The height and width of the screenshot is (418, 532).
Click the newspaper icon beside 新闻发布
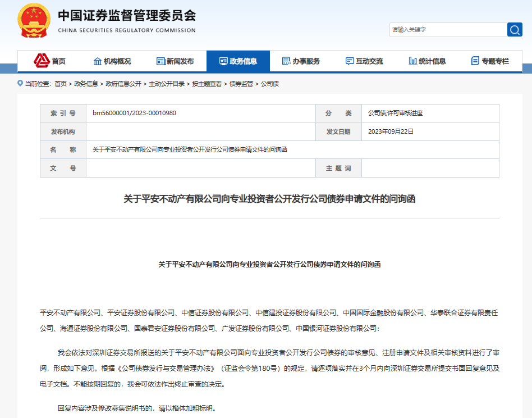(161, 61)
